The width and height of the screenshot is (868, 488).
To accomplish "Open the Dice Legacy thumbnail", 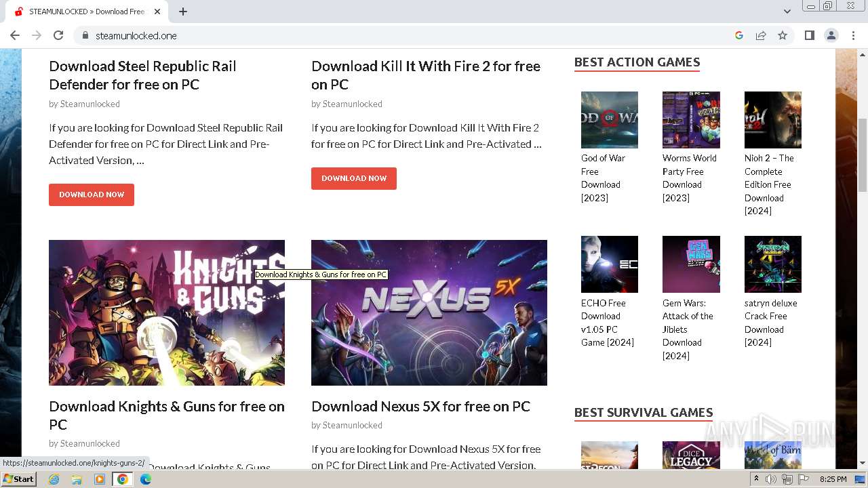I will click(x=691, y=455).
